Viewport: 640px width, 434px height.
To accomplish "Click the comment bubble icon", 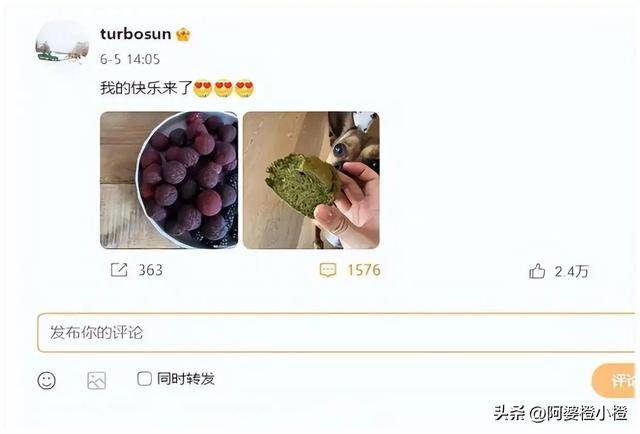I will click(328, 270).
